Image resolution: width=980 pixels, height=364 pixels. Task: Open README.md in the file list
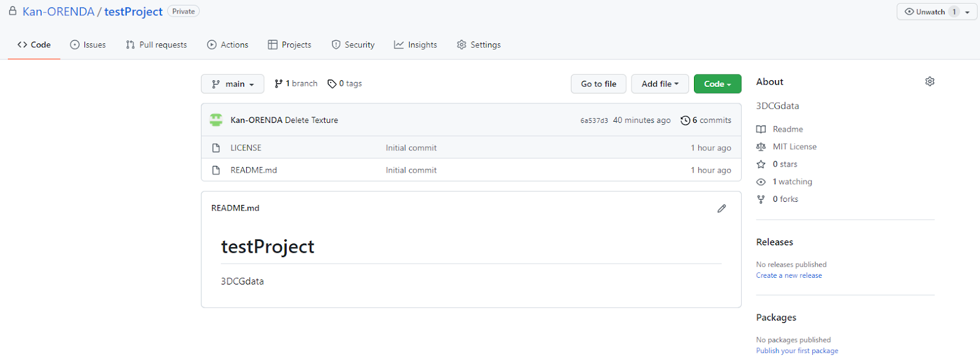pyautogui.click(x=254, y=170)
